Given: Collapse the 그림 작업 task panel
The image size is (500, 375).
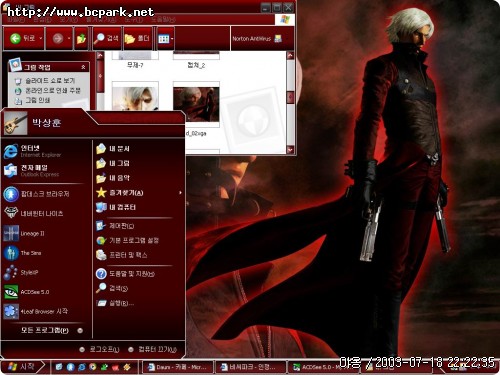Looking at the screenshot, I should [83, 67].
